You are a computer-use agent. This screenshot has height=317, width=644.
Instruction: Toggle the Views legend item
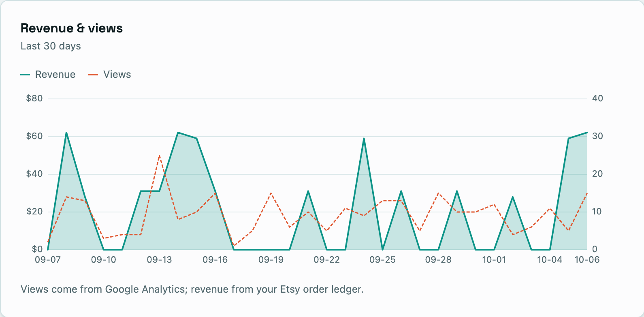tap(110, 75)
